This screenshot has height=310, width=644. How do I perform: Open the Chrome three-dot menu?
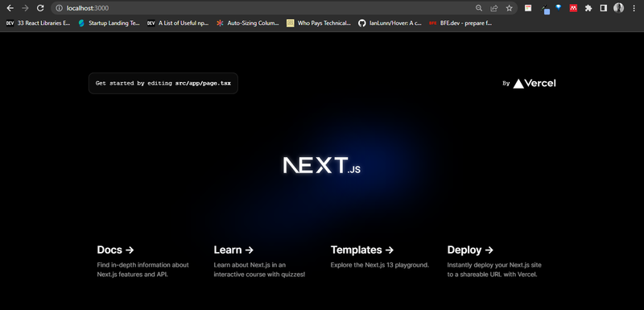click(634, 8)
